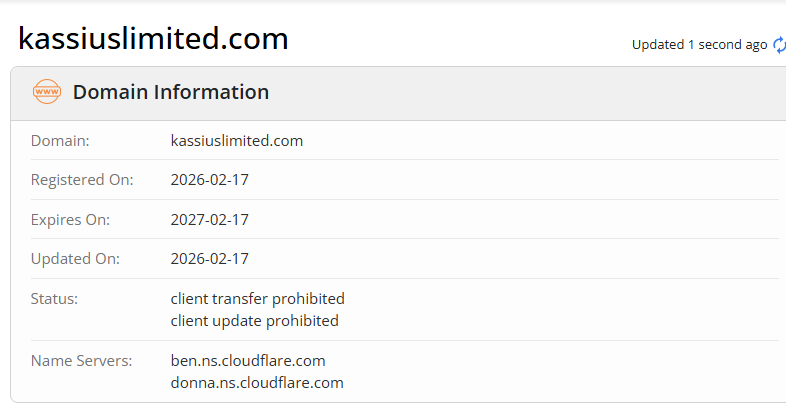The height and width of the screenshot is (405, 786).
Task: Click the refresh icon beside Updated text
Action: [x=779, y=45]
